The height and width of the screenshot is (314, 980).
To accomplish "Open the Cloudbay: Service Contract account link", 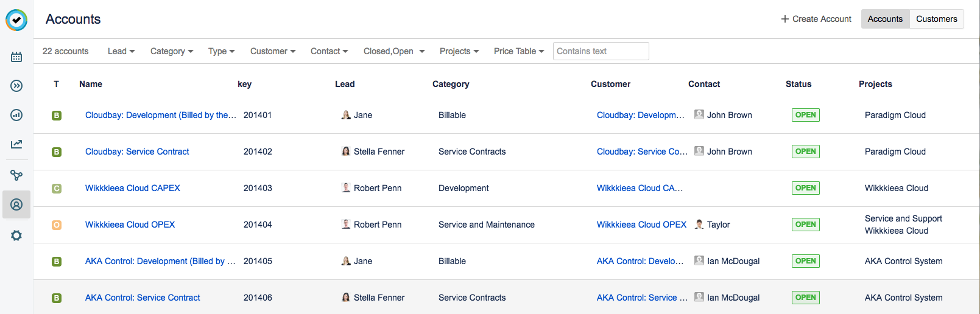I will (x=137, y=152).
